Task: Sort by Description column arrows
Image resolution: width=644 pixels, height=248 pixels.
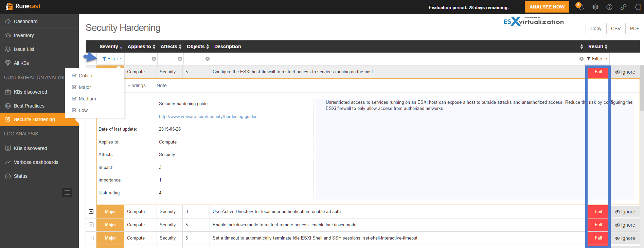Action: pos(582,46)
